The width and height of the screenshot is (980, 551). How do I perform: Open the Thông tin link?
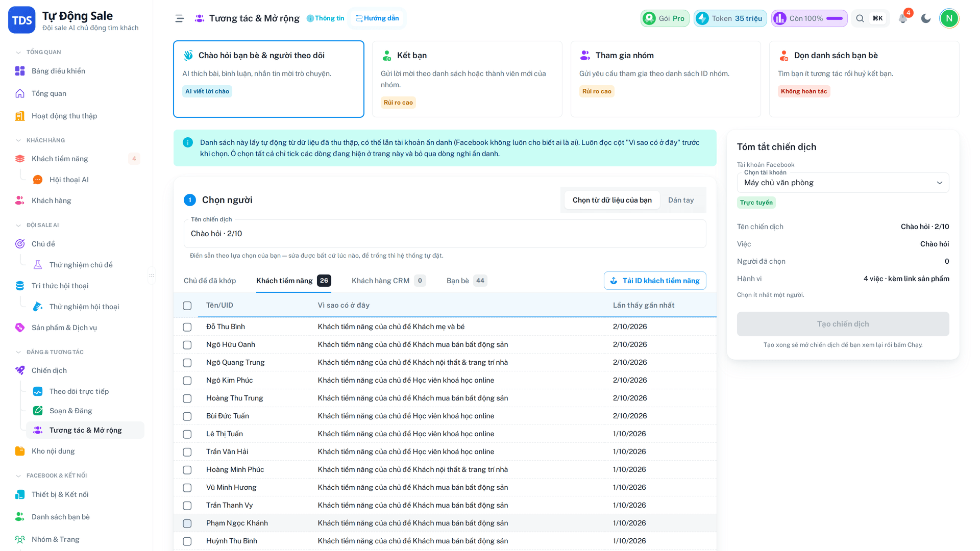point(325,18)
